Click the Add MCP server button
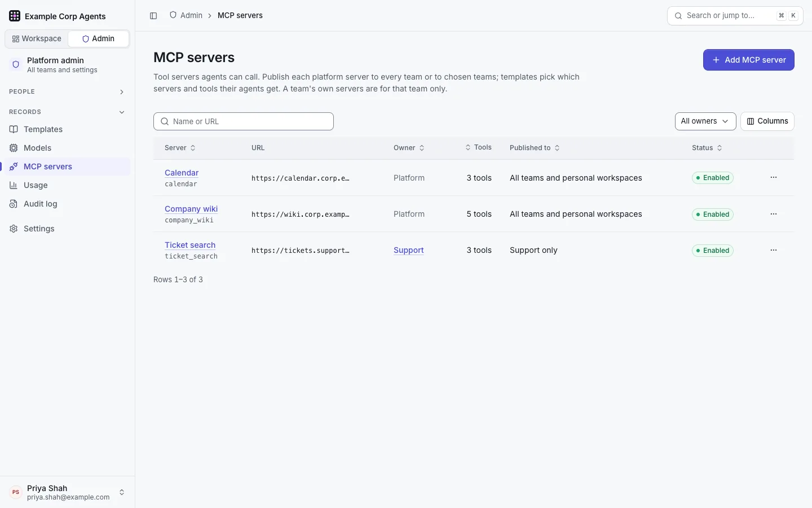 click(749, 60)
